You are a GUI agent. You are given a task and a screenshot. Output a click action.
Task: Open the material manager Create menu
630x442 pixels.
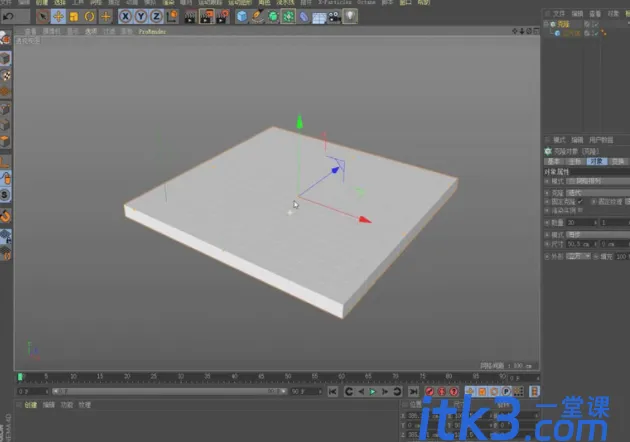(x=31, y=405)
